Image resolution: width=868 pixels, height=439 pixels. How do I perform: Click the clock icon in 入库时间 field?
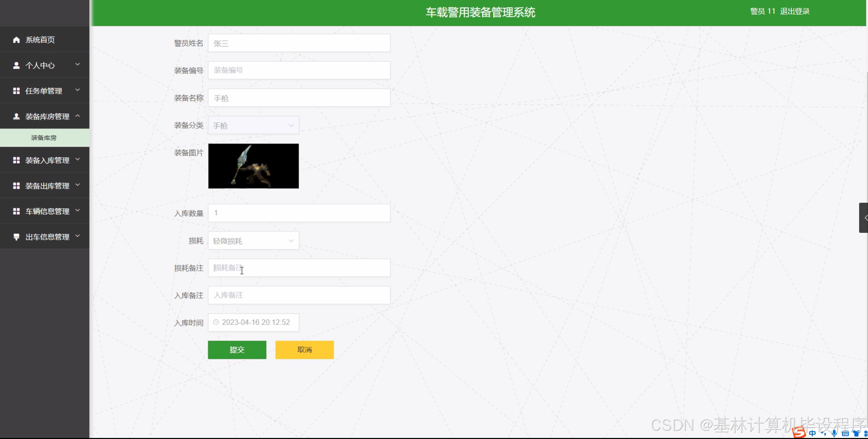coord(216,322)
